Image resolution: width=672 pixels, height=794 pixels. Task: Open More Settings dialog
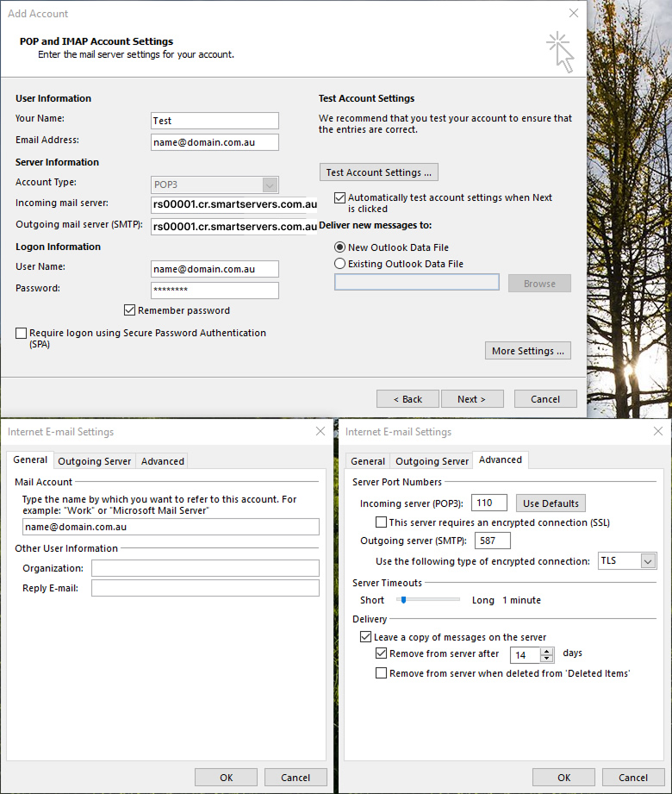point(527,351)
